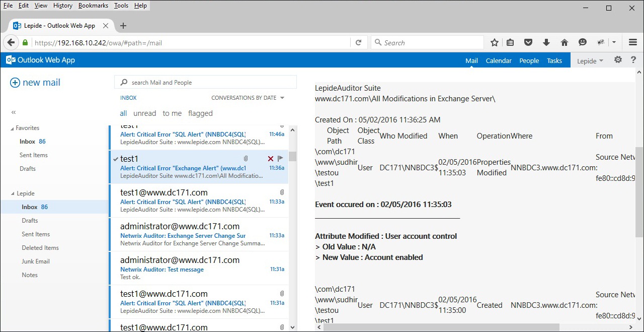Screen dimensions: 644x332
Task: Save the page to Pocket
Action: point(528,42)
